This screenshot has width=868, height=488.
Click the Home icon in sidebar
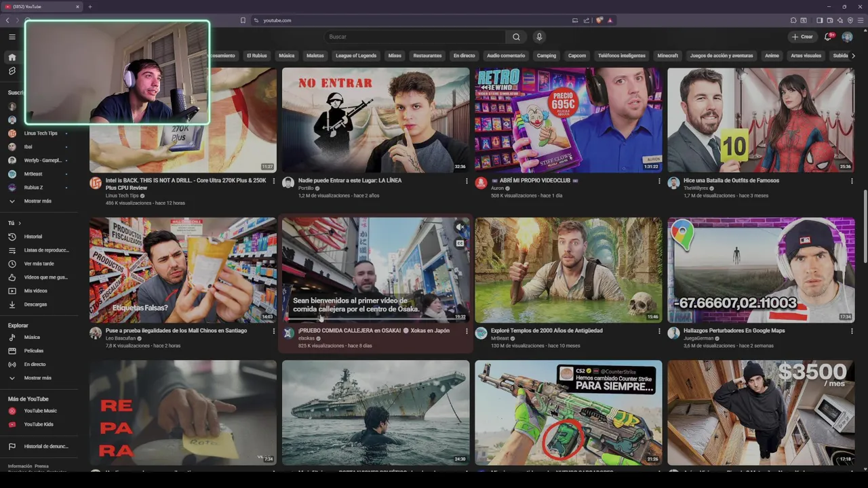[12, 58]
